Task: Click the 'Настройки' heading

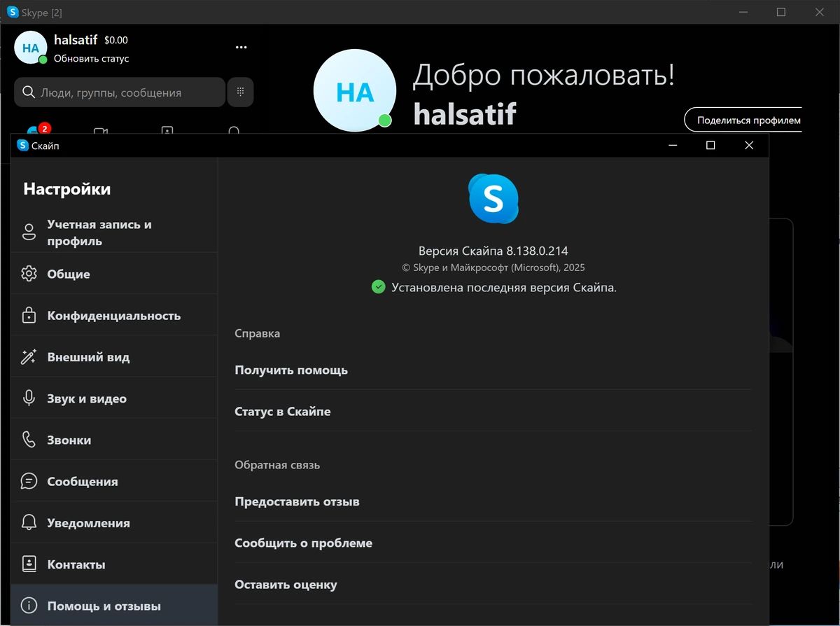Action: point(67,188)
